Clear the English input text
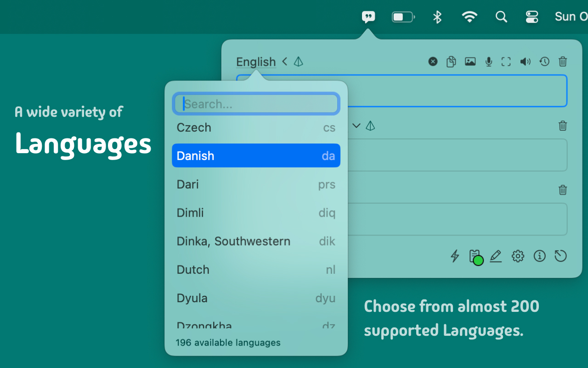 [433, 62]
